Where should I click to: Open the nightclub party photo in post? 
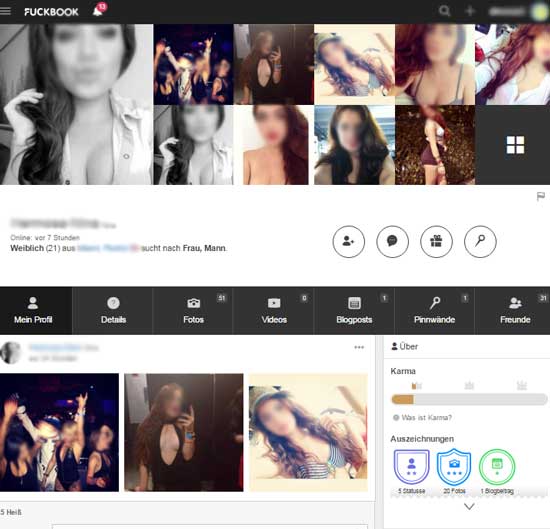(59, 432)
